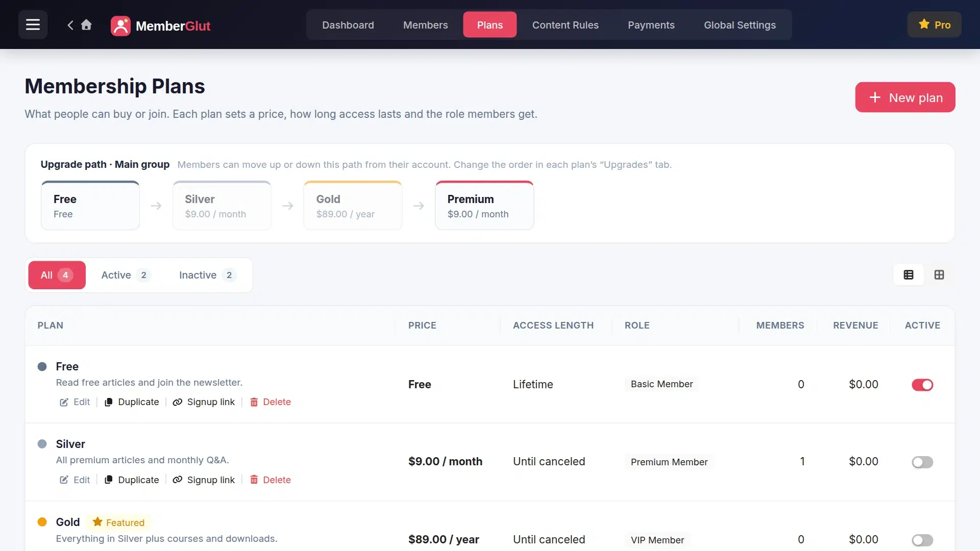Select the Gold upgrade path card
980x551 pixels.
click(x=353, y=206)
